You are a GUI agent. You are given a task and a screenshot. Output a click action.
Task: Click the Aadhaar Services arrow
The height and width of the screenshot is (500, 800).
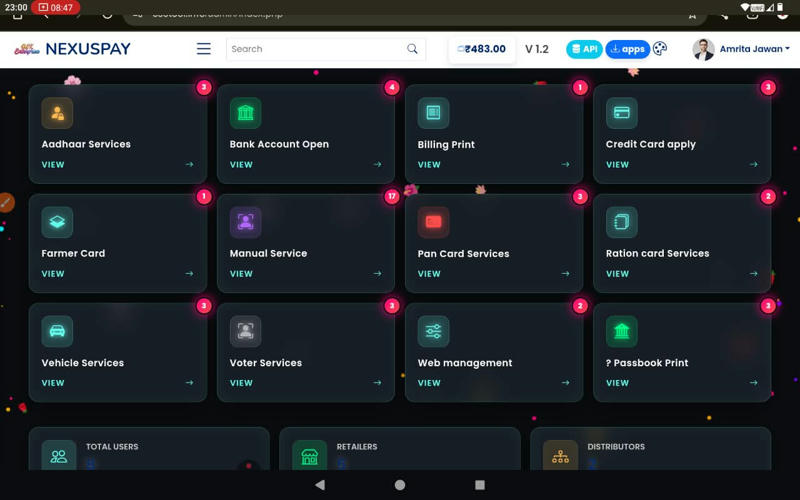point(189,164)
